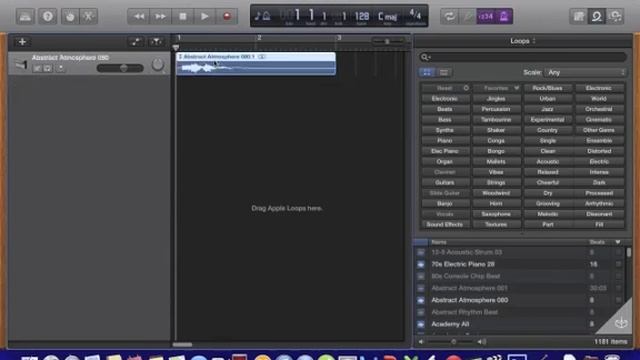Adjust the track volume slider

[120, 68]
